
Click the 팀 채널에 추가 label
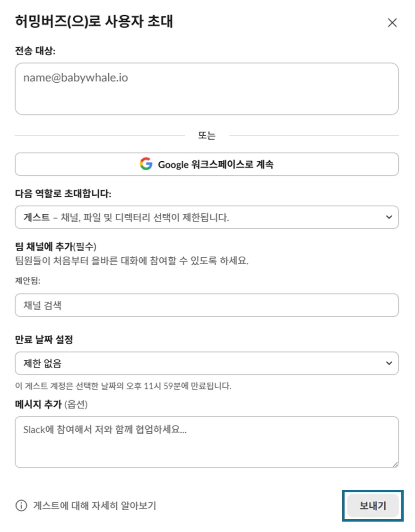[x=56, y=246]
